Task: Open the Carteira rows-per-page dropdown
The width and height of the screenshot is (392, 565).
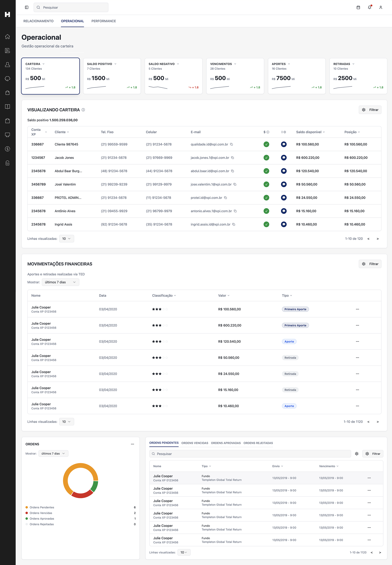Action: pyautogui.click(x=66, y=239)
